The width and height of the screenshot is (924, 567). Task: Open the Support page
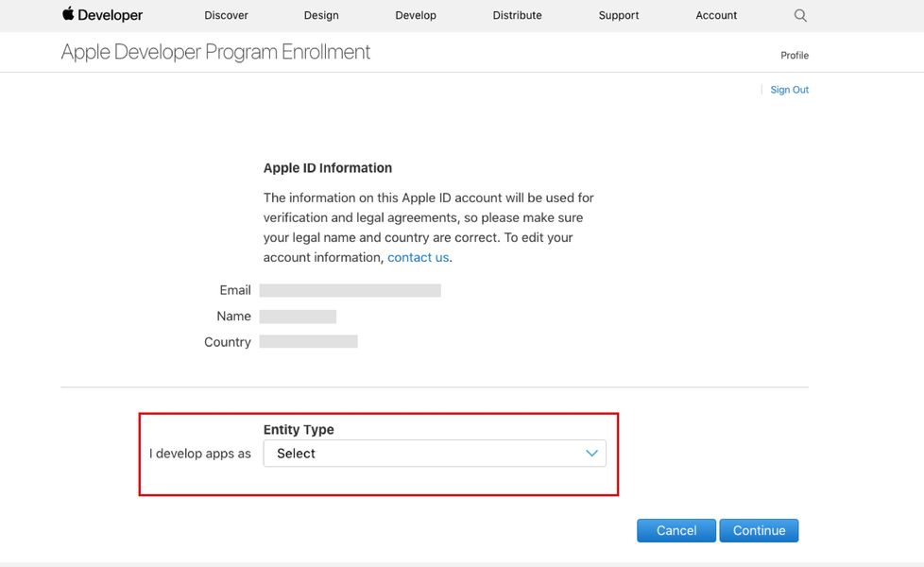tap(618, 15)
